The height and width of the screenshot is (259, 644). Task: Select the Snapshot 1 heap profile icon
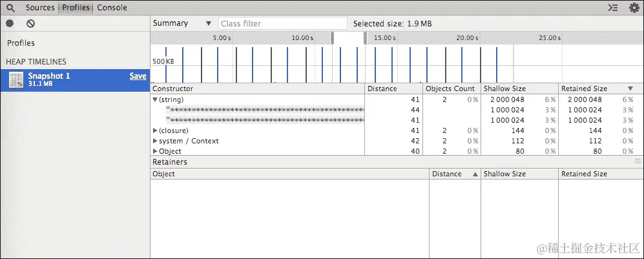[16, 79]
